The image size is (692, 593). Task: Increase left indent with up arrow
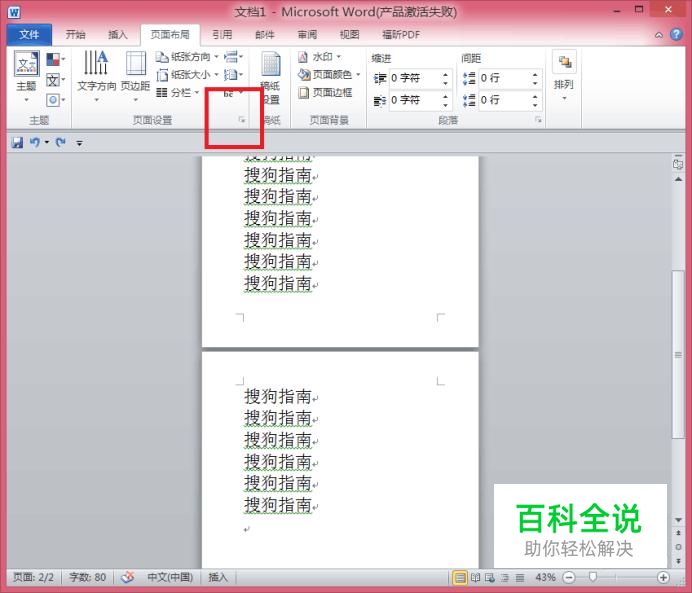pyautogui.click(x=446, y=74)
